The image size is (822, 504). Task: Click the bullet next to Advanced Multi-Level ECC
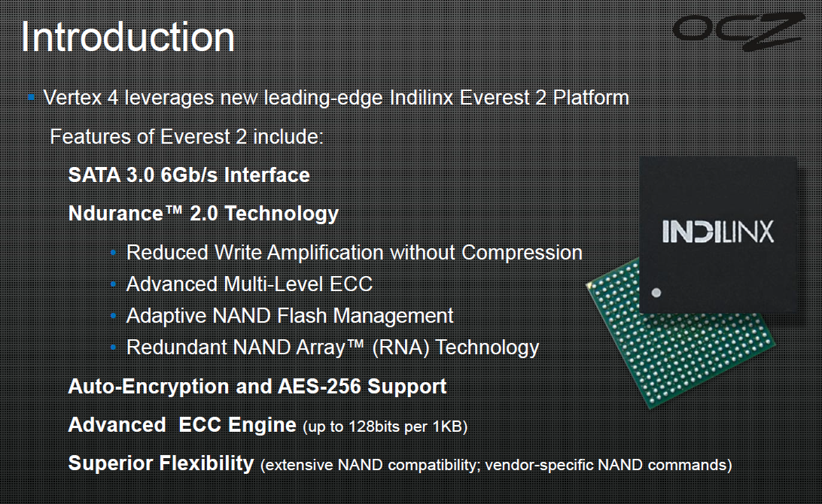(x=113, y=284)
